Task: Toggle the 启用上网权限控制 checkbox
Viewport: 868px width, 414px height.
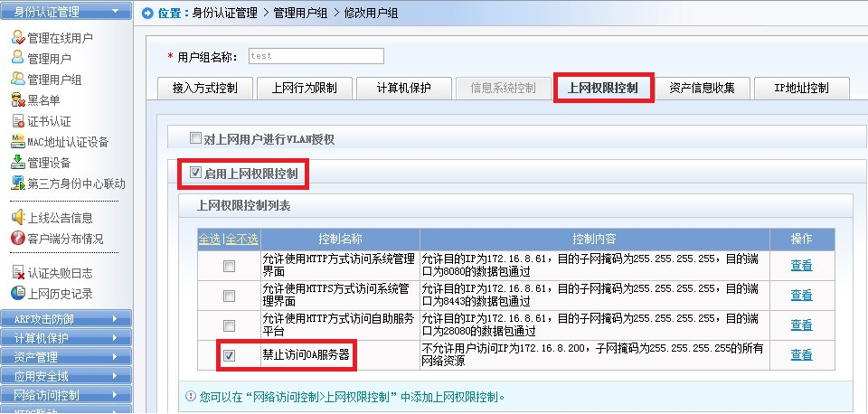Action: tap(195, 174)
